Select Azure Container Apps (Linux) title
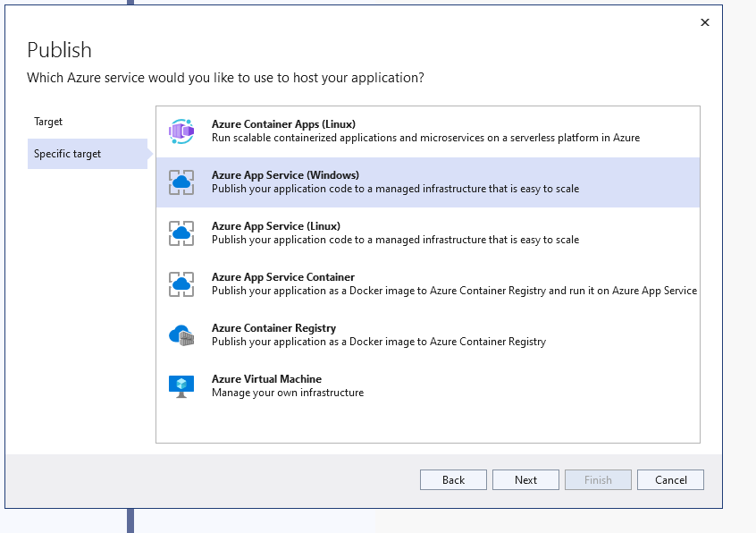 coord(283,124)
